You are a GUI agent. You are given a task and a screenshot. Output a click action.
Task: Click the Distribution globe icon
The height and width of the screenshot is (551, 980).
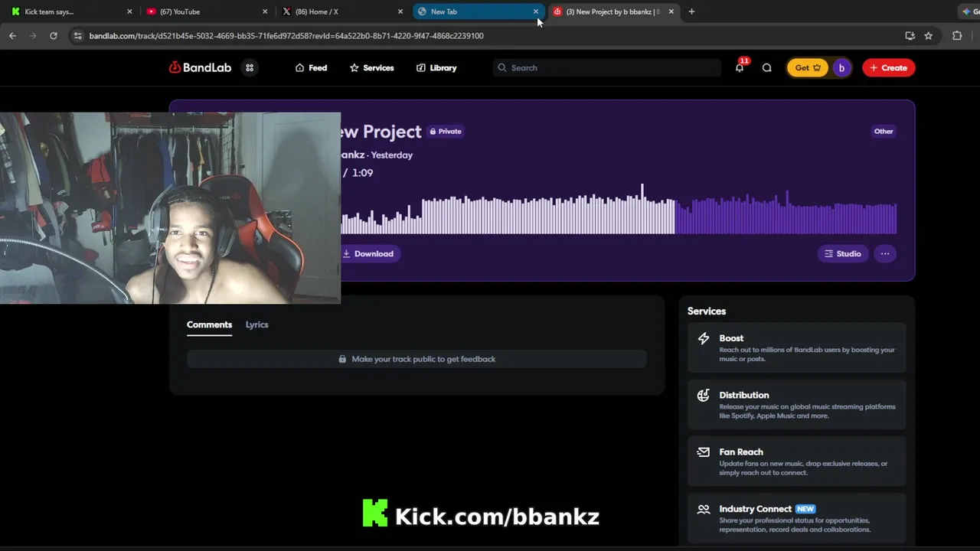point(704,395)
